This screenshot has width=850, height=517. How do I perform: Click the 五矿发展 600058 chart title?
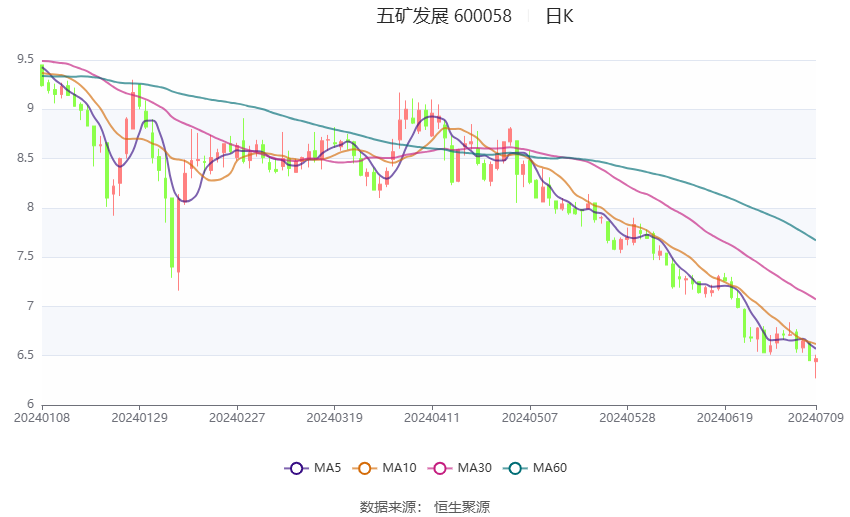(443, 16)
